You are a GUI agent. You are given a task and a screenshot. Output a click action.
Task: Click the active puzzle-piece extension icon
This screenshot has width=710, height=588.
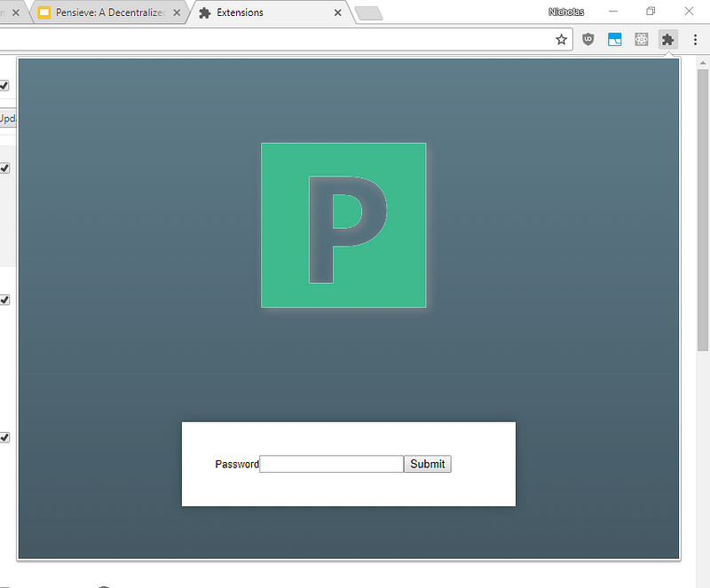pos(668,39)
